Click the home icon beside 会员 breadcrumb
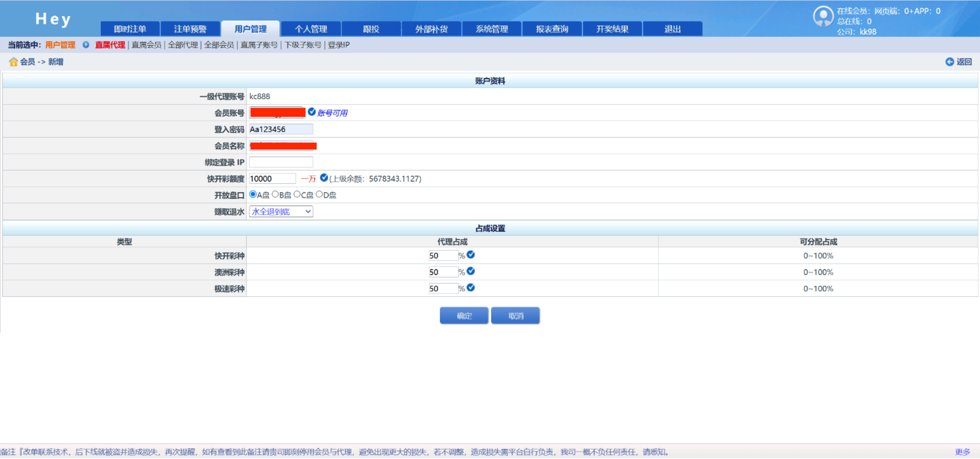Viewport: 980px width, 459px height. point(13,62)
